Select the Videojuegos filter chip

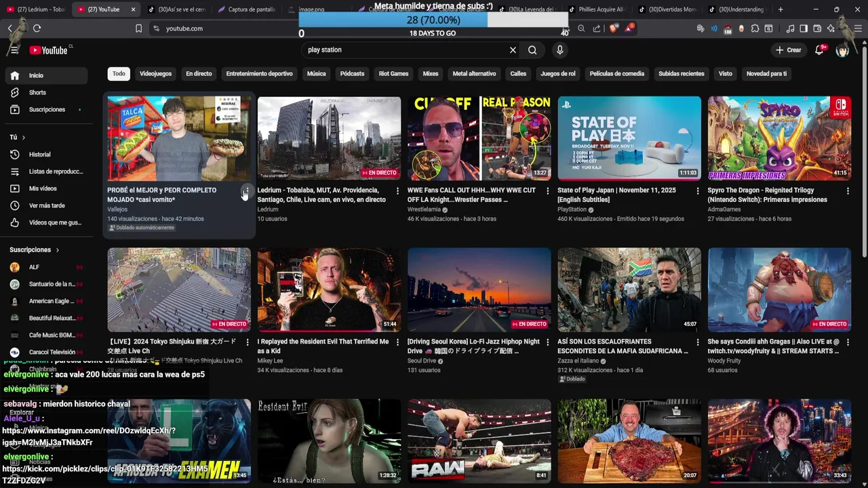point(155,74)
